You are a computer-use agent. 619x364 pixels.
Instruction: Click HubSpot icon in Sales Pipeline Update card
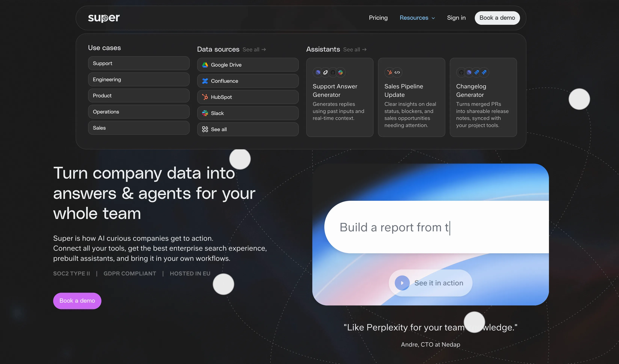pos(390,72)
